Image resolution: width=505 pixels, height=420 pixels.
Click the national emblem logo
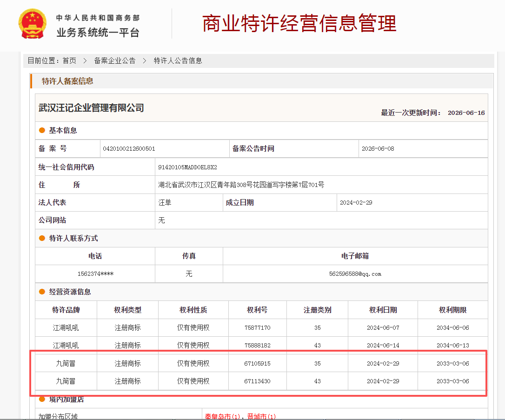(32, 24)
